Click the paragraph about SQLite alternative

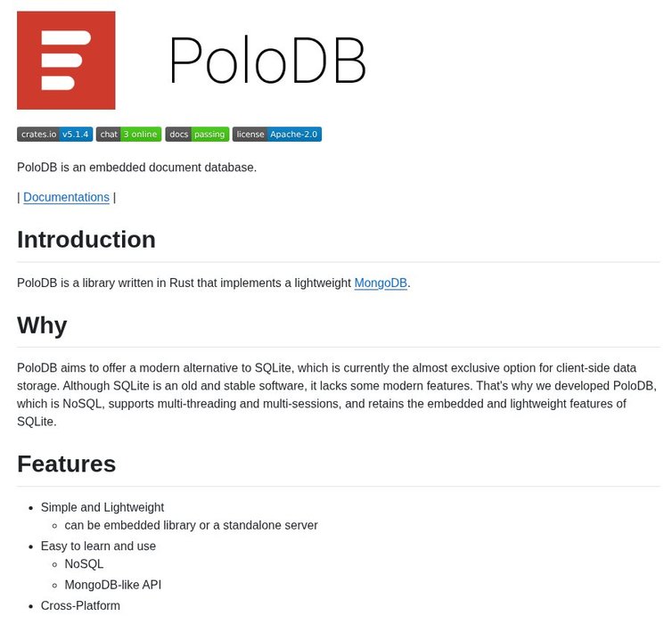(337, 394)
